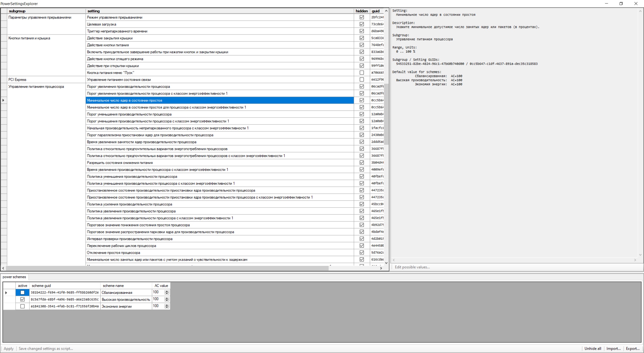Image resolution: width=644 pixels, height=353 pixels.
Task: Click Save changed settings as script
Action: pos(46,348)
